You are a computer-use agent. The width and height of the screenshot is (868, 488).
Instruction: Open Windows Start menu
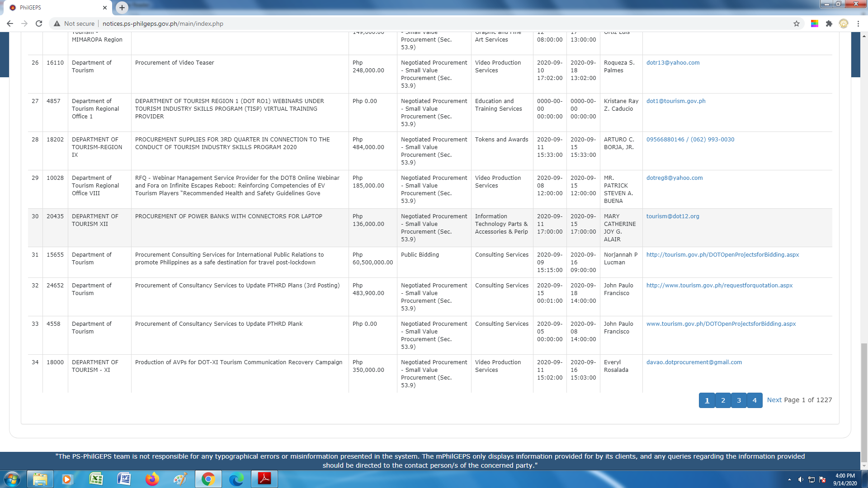[12, 479]
